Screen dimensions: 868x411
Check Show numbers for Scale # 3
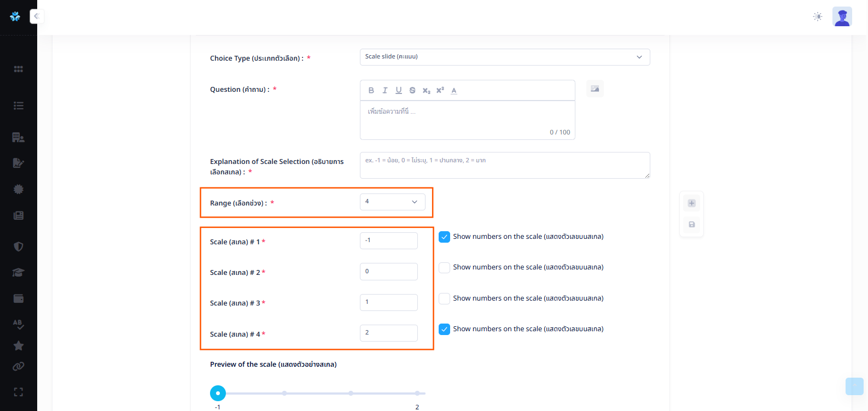(x=445, y=298)
